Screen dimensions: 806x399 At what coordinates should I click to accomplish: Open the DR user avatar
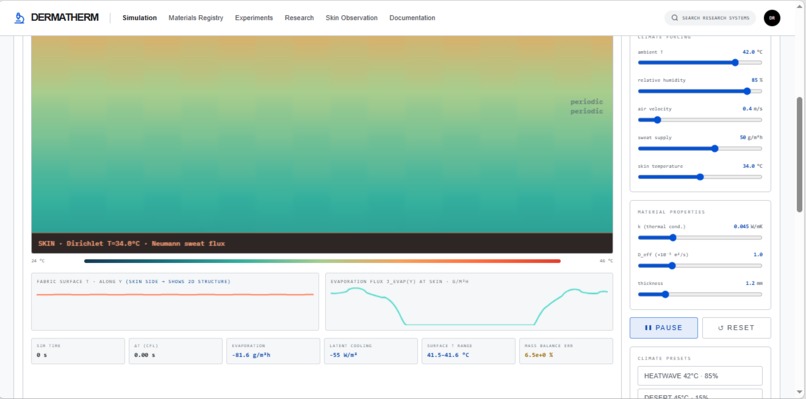(x=772, y=18)
